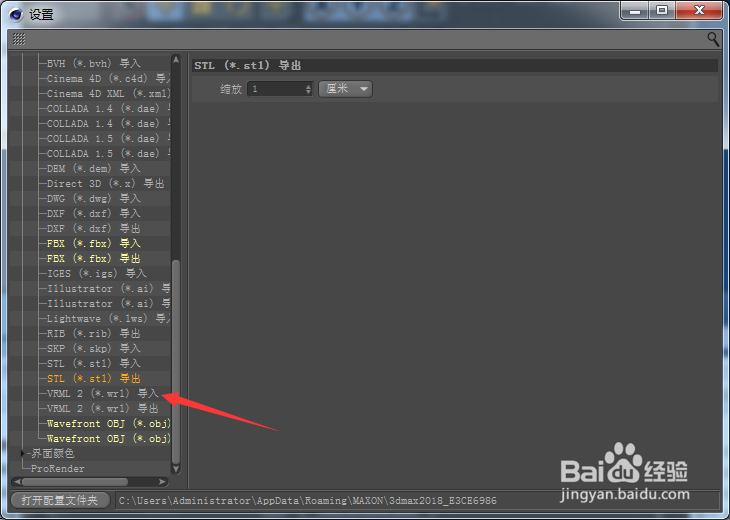Select STL (*.stl) 导入 entry
The height and width of the screenshot is (520, 730).
[93, 363]
